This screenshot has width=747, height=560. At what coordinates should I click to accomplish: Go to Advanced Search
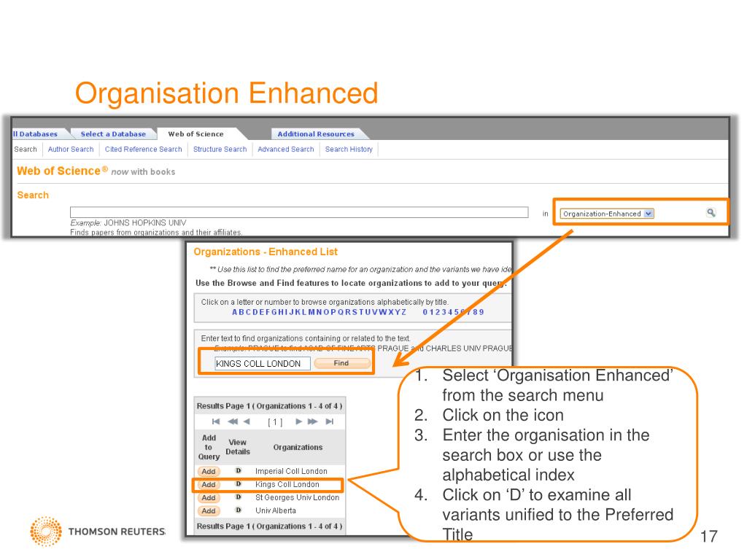[286, 149]
